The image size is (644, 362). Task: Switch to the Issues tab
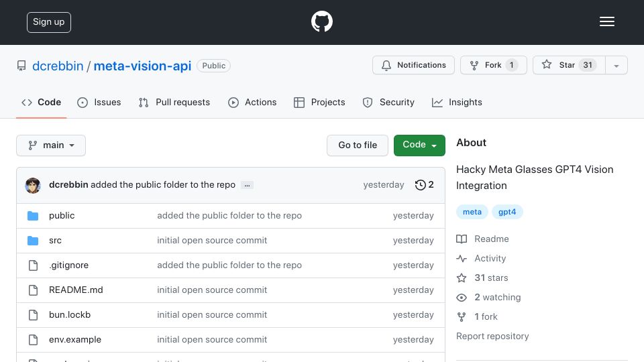point(99,102)
